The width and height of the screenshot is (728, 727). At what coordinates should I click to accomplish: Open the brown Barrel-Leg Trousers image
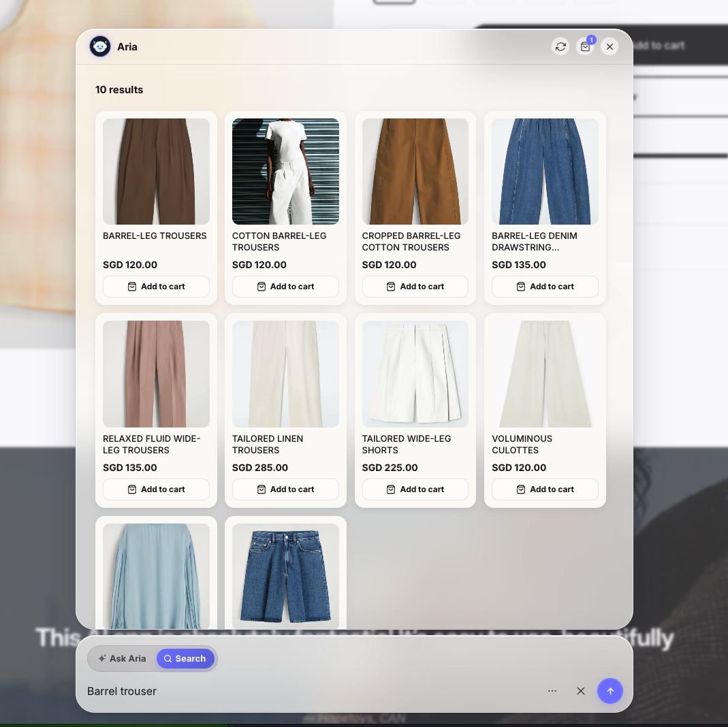[x=156, y=171]
